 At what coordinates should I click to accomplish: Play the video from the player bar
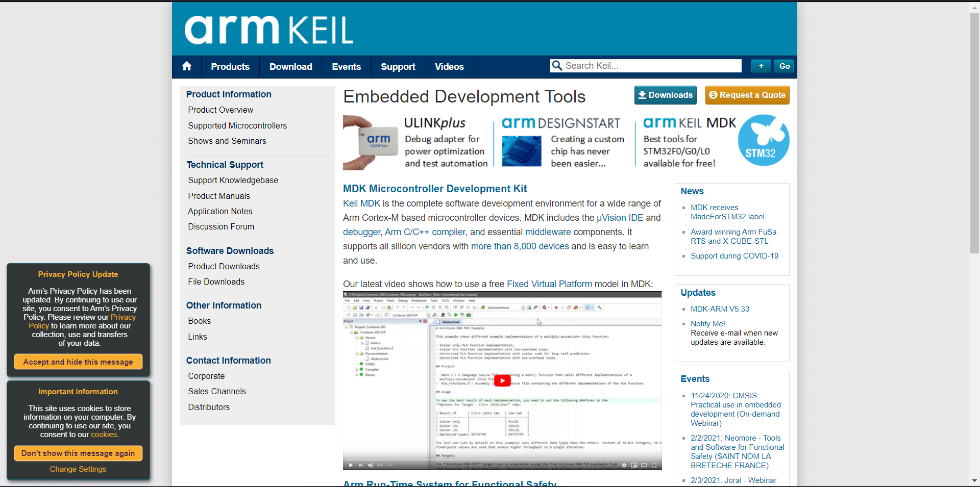click(x=351, y=465)
